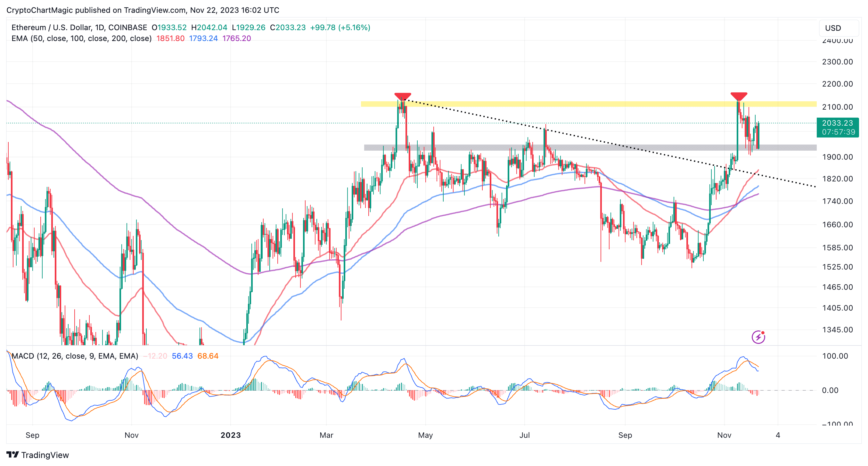The image size is (868, 466).
Task: Click the signal value 68.64
Action: (x=208, y=356)
